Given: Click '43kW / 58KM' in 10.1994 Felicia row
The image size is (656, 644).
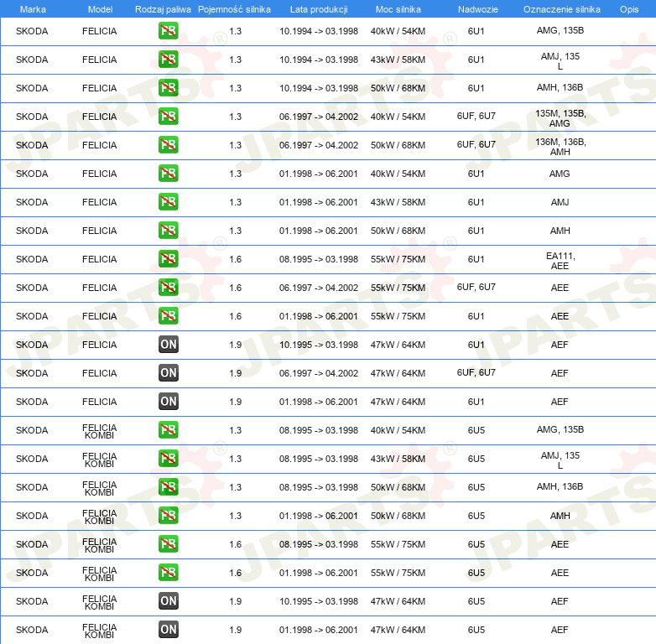Looking at the screenshot, I should click(x=398, y=60).
